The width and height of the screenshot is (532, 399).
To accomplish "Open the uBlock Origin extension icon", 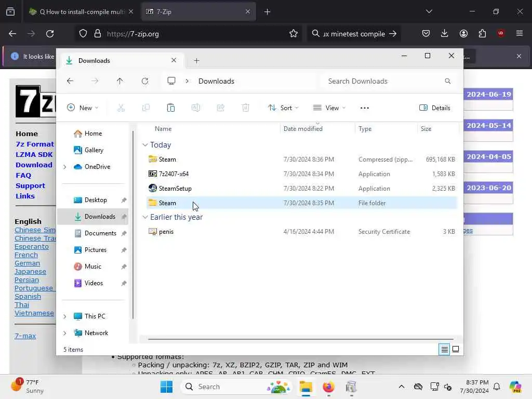I will (501, 33).
